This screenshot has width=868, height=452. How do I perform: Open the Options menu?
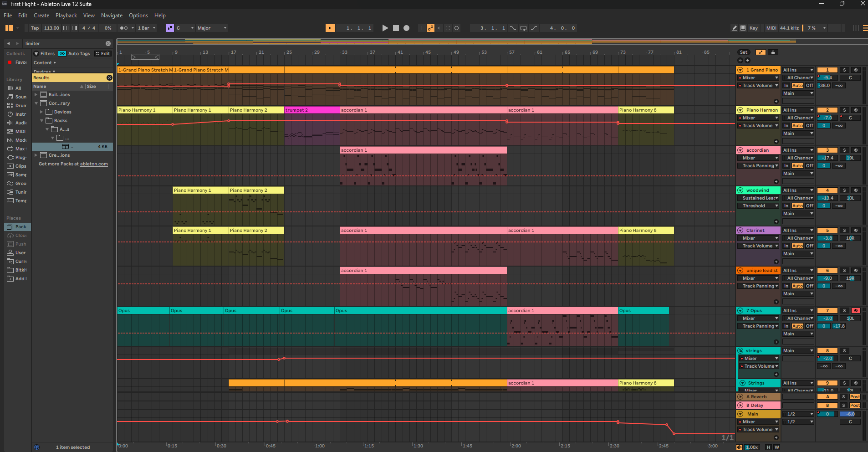(x=138, y=15)
